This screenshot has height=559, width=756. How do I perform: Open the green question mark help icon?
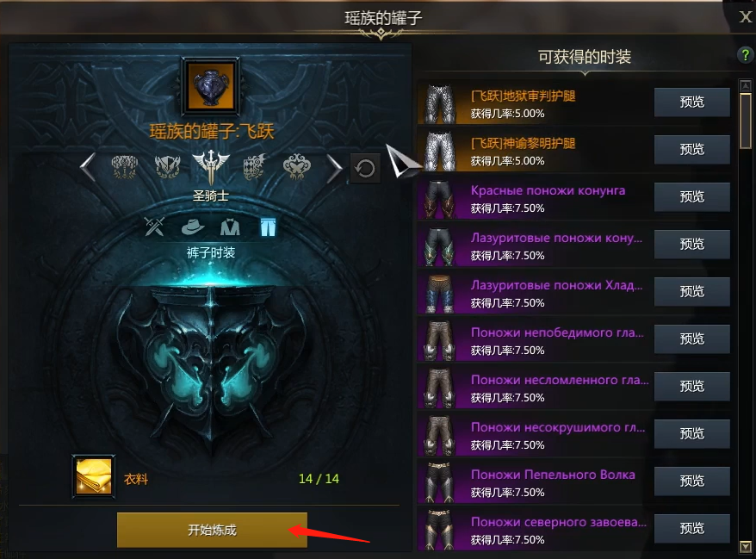[x=746, y=54]
